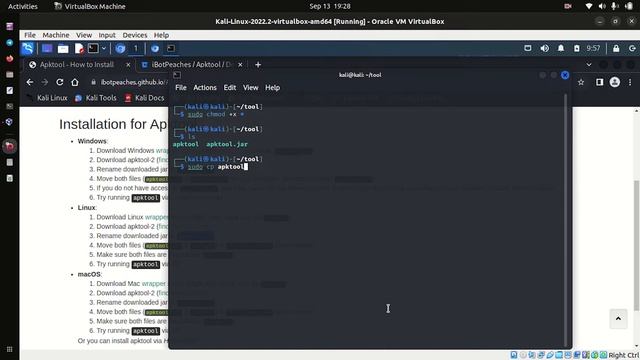Switch to Chromium via panel taskbar icon
640x360 pixels.
[x=120, y=49]
